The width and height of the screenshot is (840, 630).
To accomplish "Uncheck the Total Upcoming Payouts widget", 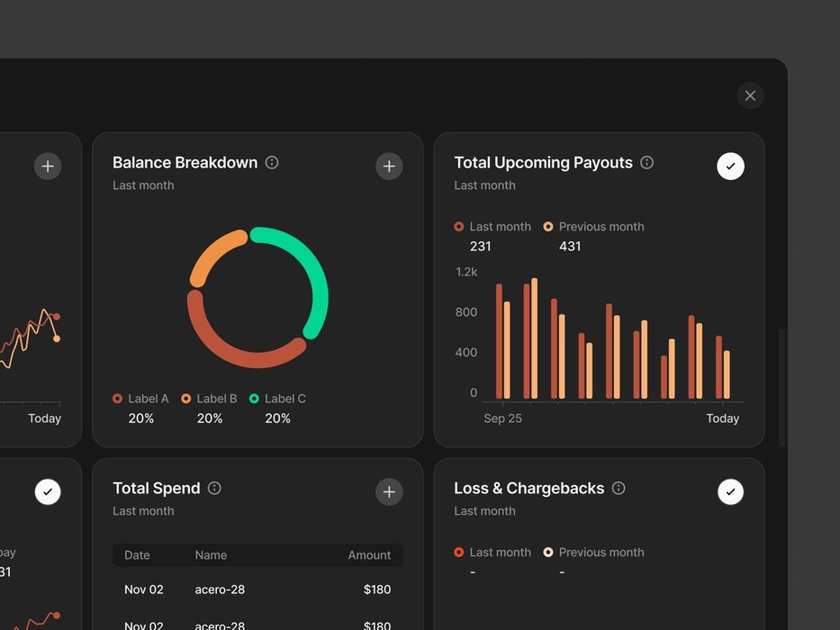I will point(730,166).
